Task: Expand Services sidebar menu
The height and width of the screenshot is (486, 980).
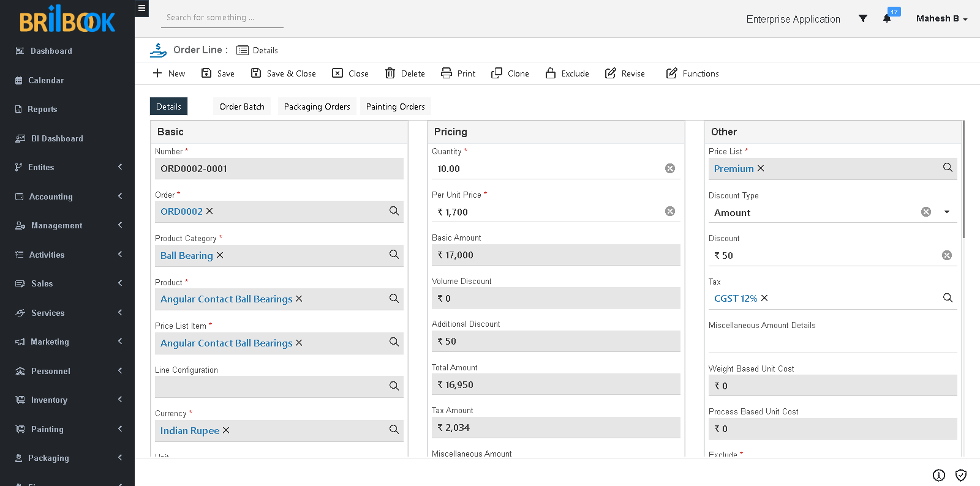Action: click(x=67, y=313)
